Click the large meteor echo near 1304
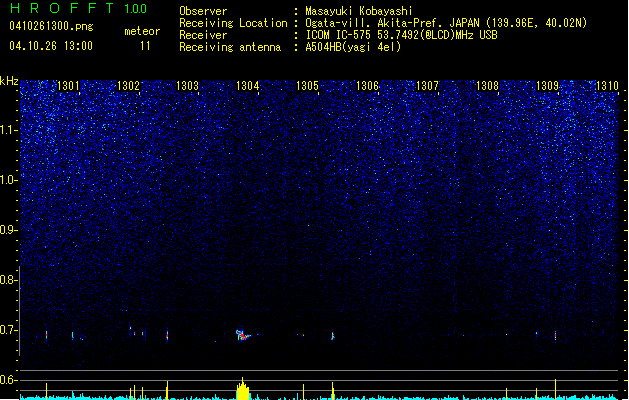The width and height of the screenshot is (629, 400). click(x=243, y=335)
